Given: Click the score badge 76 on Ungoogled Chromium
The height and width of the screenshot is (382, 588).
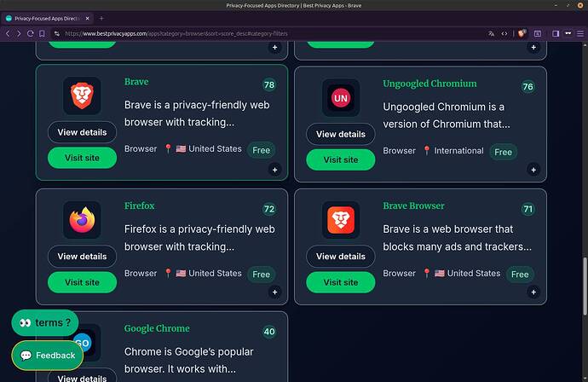Looking at the screenshot, I should 528,87.
